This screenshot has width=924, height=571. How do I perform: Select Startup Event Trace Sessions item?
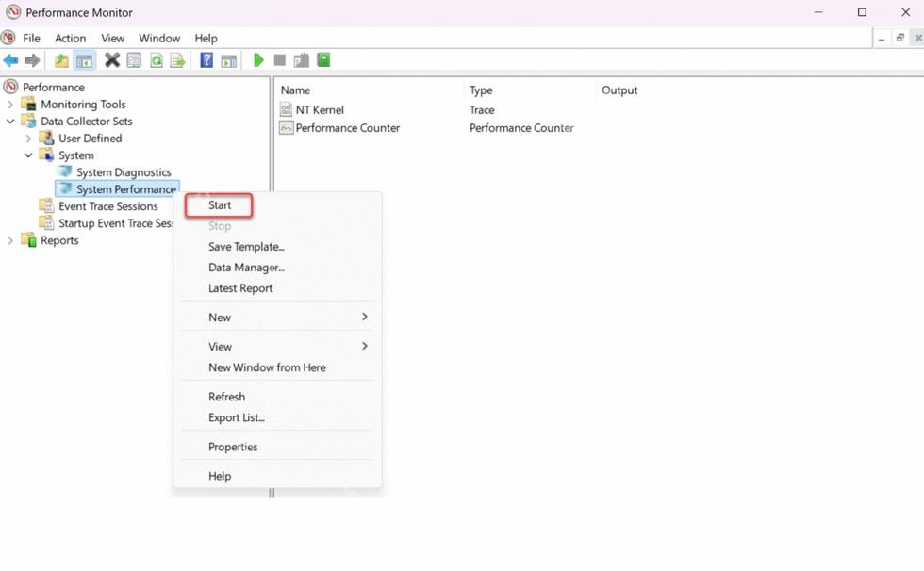[115, 223]
